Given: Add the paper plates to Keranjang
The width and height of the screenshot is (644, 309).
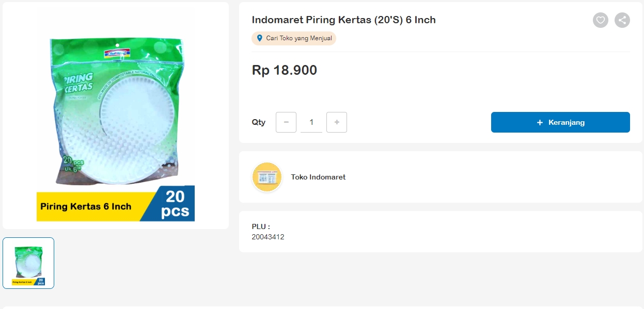Looking at the screenshot, I should (560, 122).
